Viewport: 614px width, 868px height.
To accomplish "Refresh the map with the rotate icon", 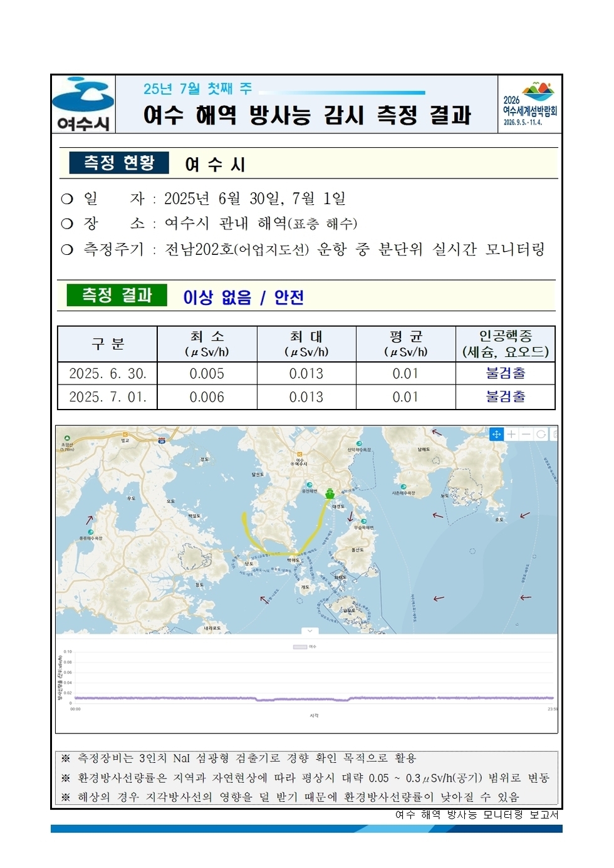I will [x=541, y=434].
